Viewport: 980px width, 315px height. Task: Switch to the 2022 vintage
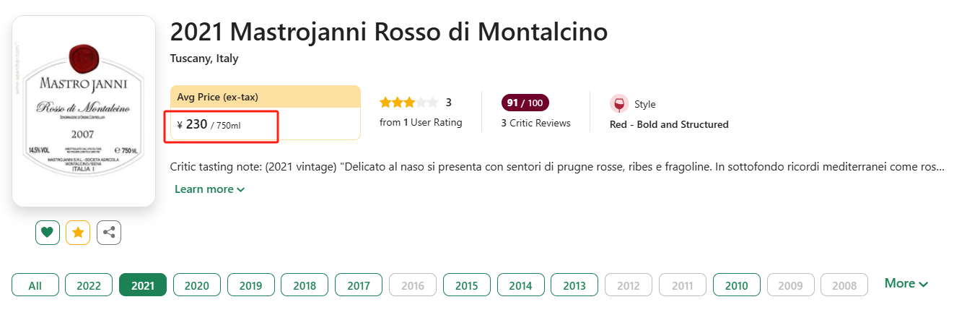(x=89, y=285)
